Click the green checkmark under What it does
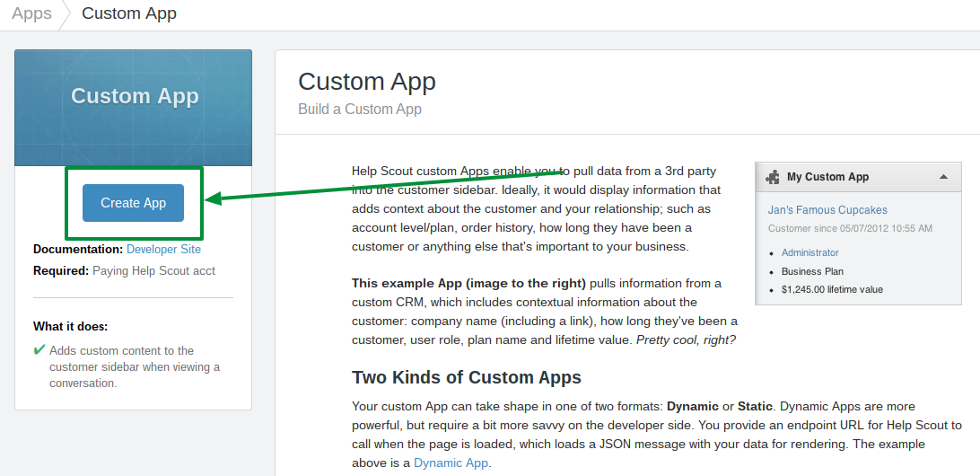 [x=39, y=349]
